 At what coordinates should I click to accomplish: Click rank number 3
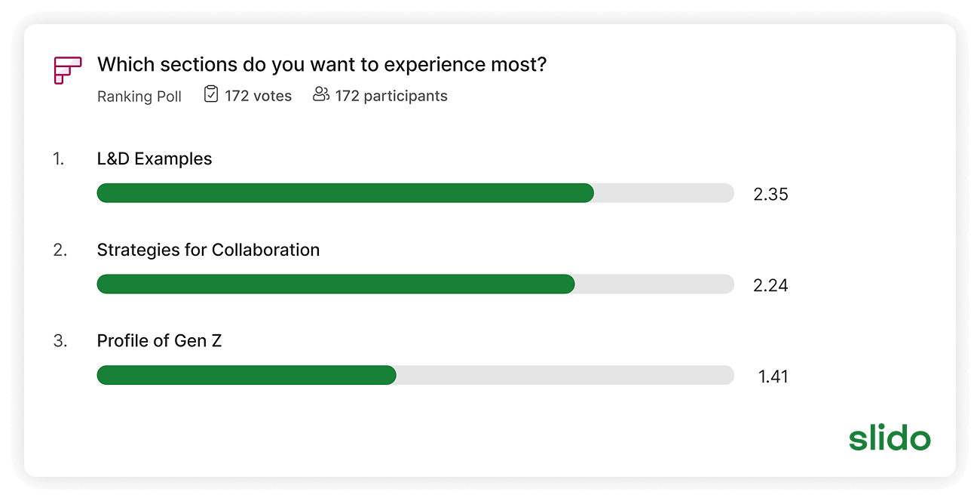click(x=60, y=341)
